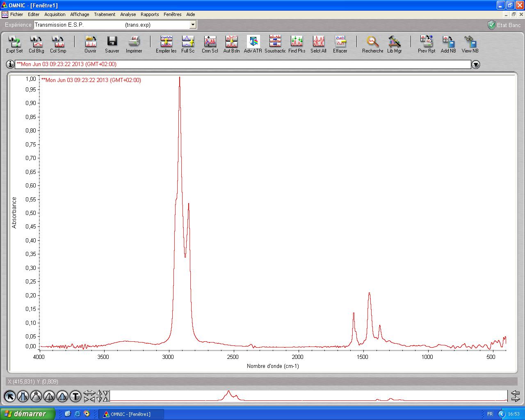Click the Nombre d'onde (cm-1) axis label
This screenshot has height=420, width=525.
coord(273,366)
